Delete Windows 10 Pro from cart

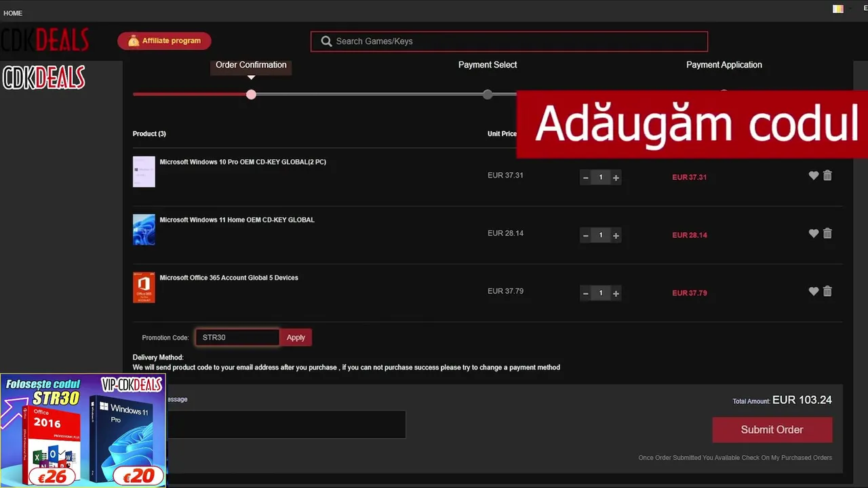click(x=827, y=176)
